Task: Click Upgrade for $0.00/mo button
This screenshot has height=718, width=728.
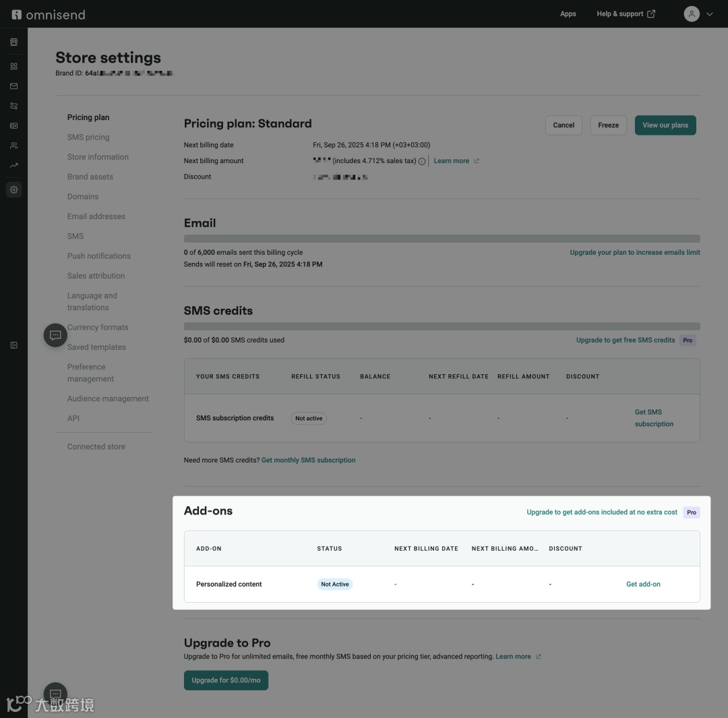Action: tap(226, 680)
